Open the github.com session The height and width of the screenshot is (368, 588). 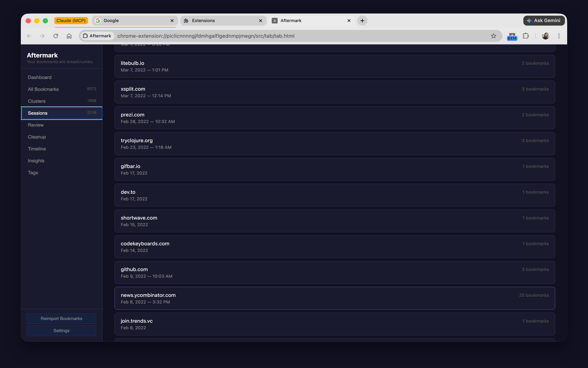(334, 272)
